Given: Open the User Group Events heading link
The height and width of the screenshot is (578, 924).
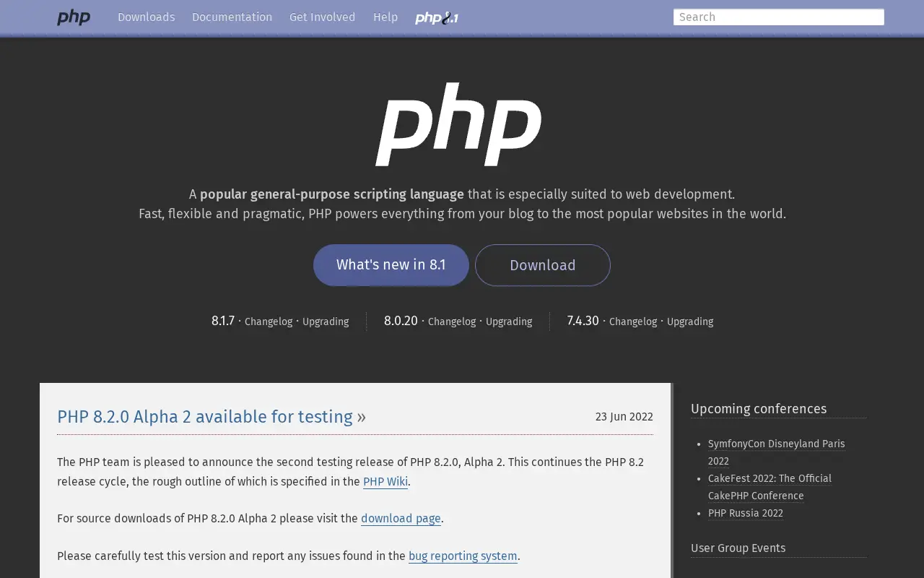Looking at the screenshot, I should click(738, 548).
